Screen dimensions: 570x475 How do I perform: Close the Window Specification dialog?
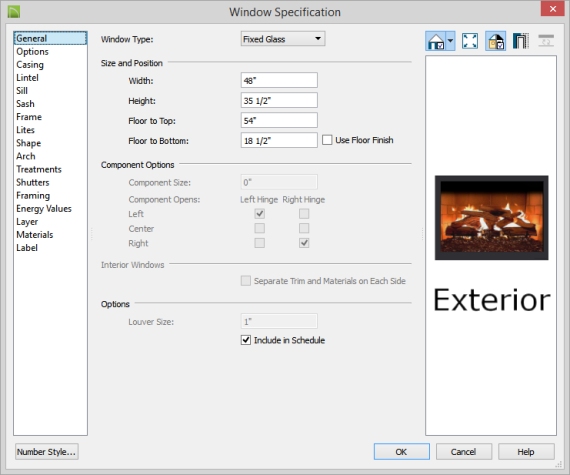pyautogui.click(x=553, y=9)
